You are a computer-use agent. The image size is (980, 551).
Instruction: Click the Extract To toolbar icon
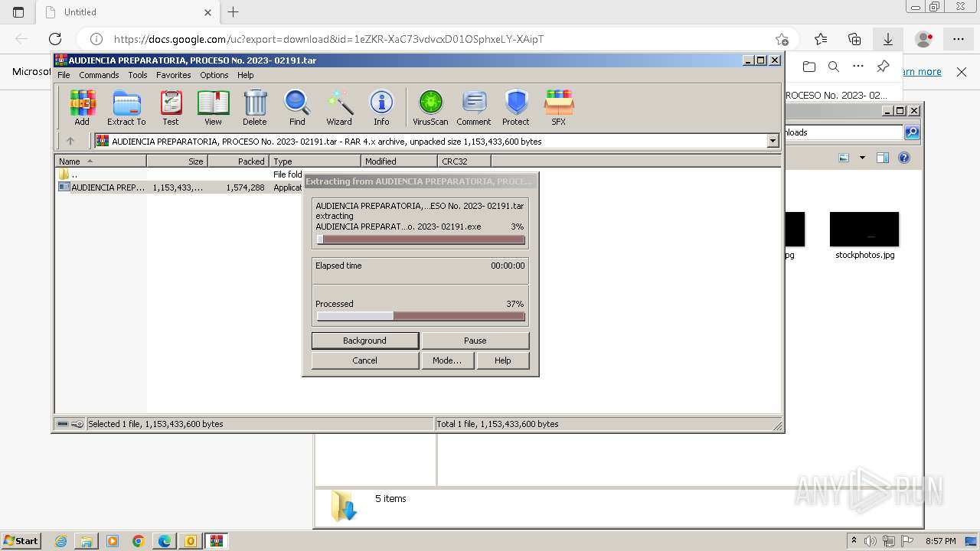(x=126, y=107)
